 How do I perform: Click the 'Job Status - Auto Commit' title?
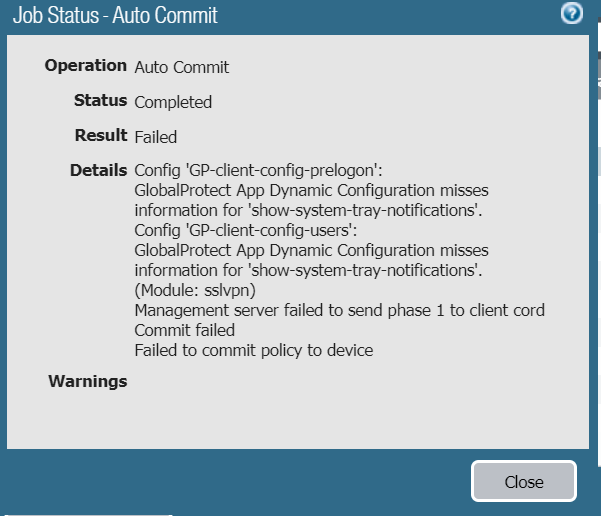click(x=115, y=16)
